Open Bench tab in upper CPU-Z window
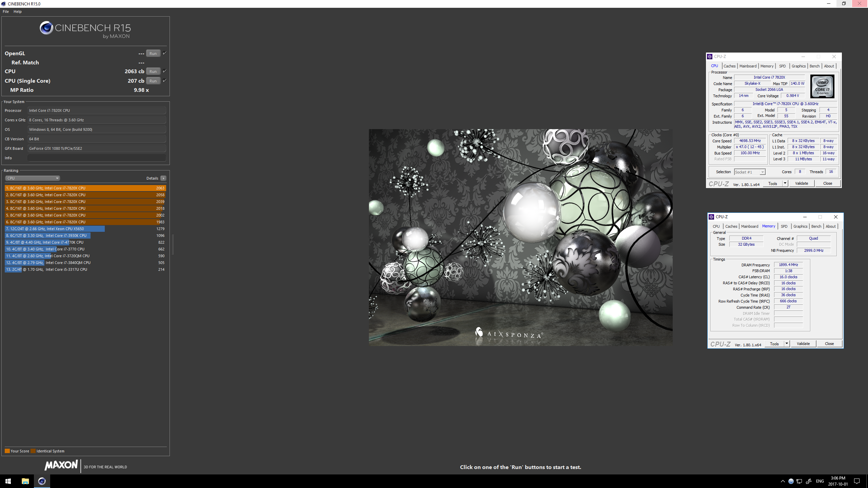 click(814, 66)
